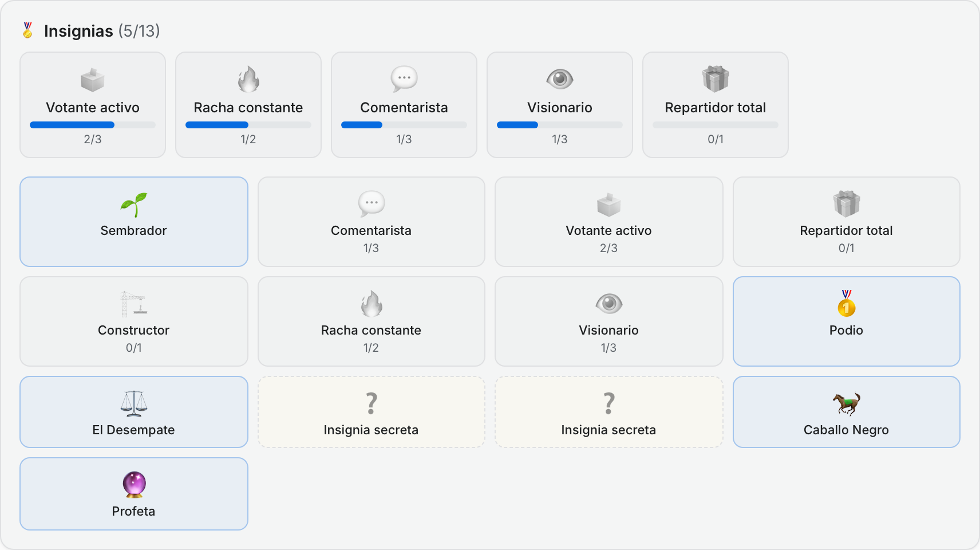Click the question mark on first Insignia secreta
980x550 pixels.
click(372, 403)
